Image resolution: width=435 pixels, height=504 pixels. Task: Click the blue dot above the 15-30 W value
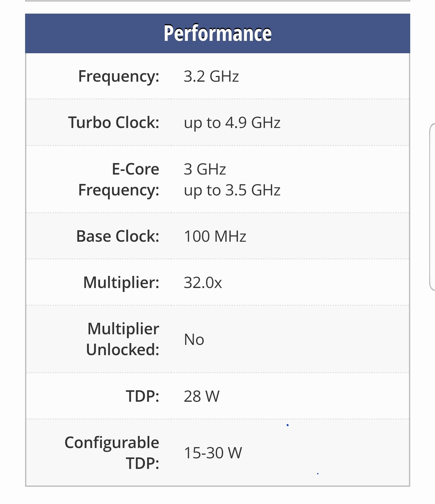point(287,425)
